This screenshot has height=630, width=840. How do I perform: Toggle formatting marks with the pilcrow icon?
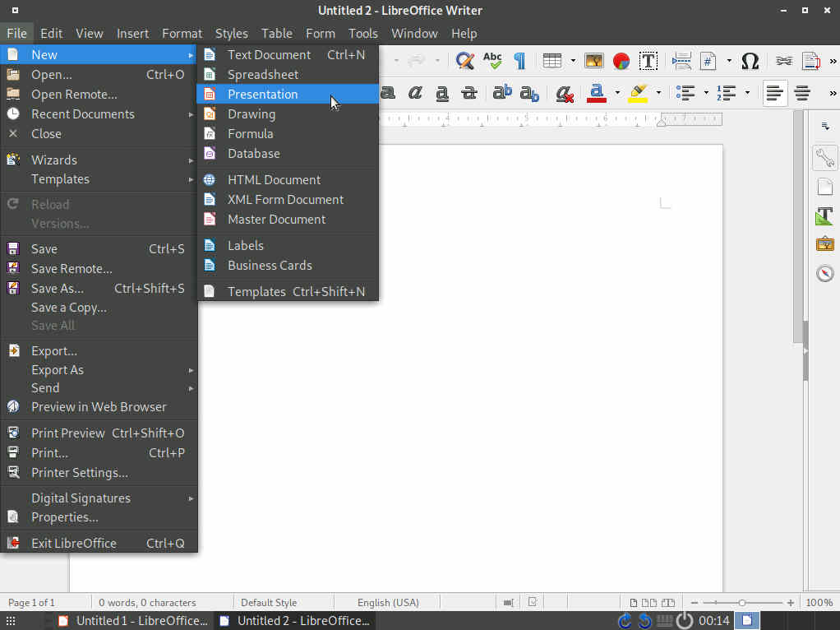tap(519, 61)
